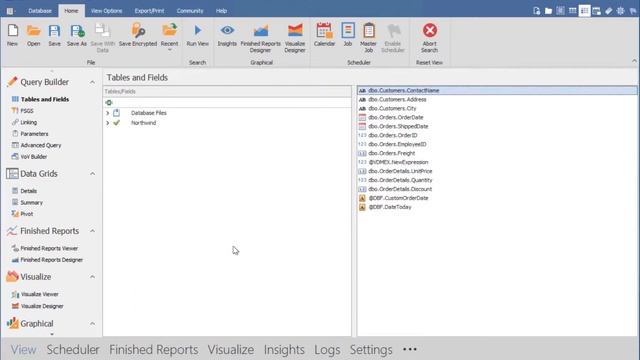Go to Visualize bottom section

(x=231, y=349)
